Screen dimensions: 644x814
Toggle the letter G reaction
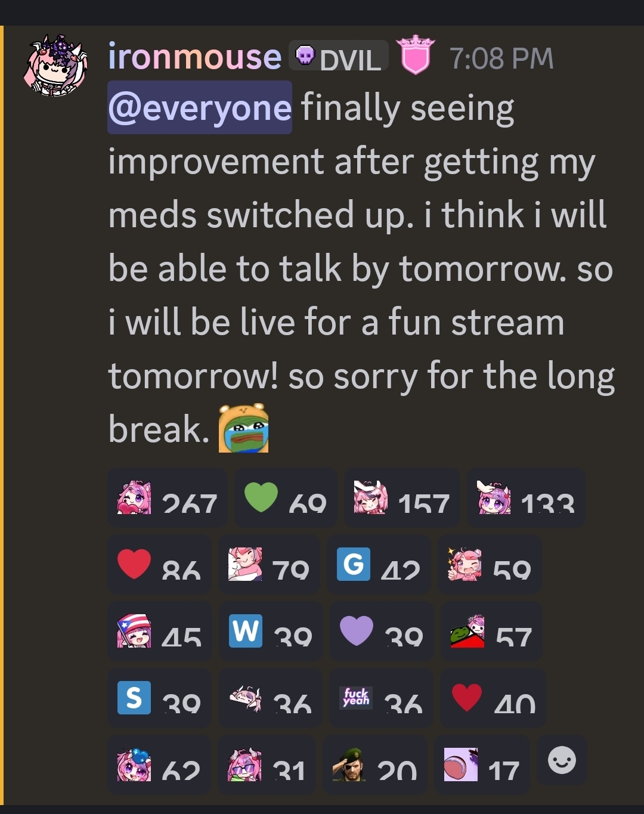379,564
